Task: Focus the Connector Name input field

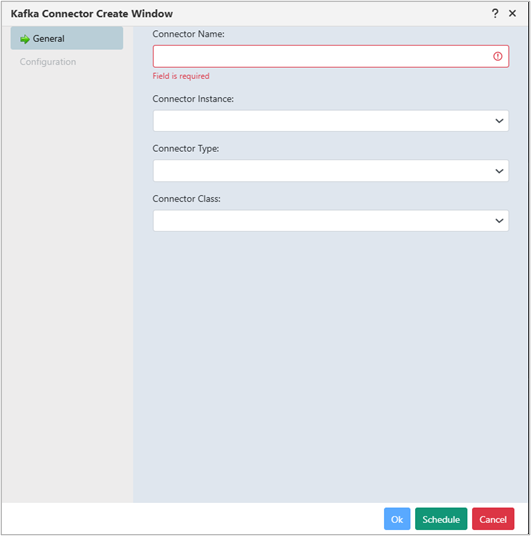Action: (331, 56)
